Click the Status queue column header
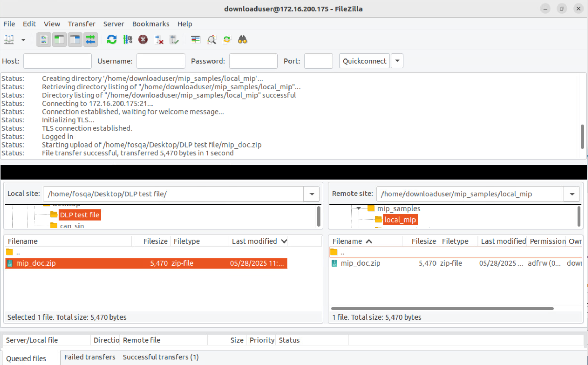 click(312, 340)
